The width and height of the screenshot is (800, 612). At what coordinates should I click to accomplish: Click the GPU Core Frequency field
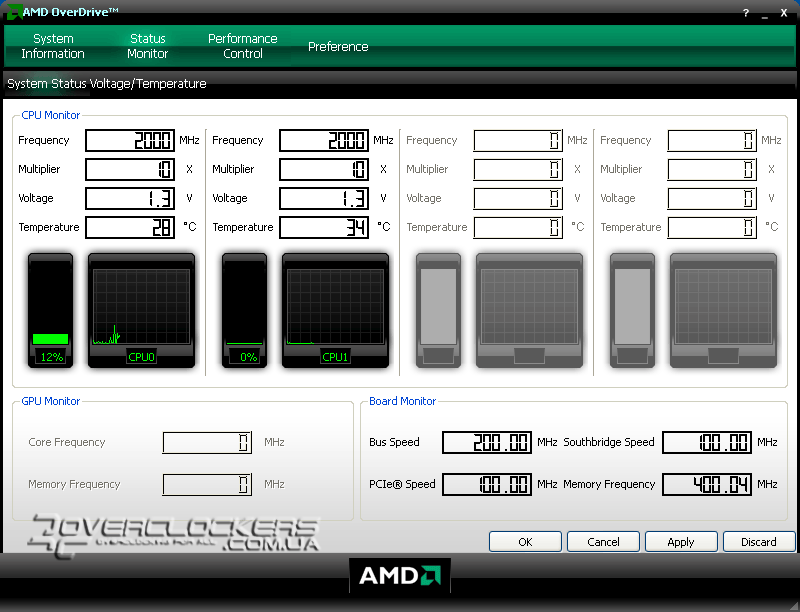tap(207, 442)
